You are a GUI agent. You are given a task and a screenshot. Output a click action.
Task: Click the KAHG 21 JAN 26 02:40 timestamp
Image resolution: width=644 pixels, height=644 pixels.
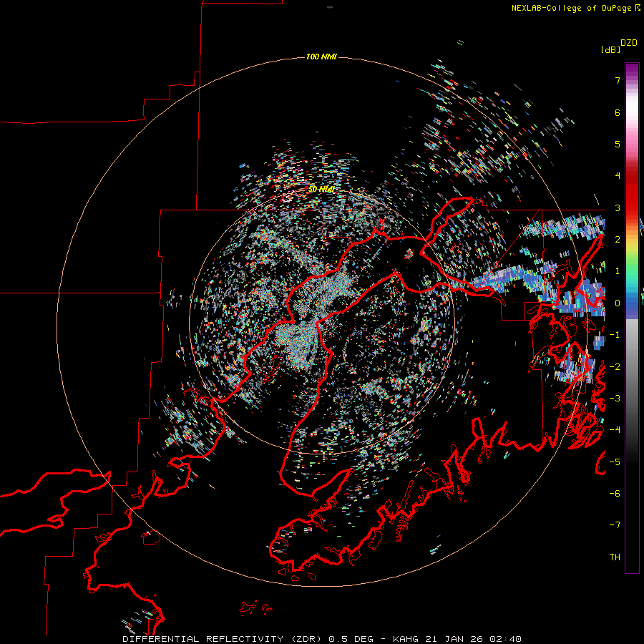pyautogui.click(x=457, y=639)
